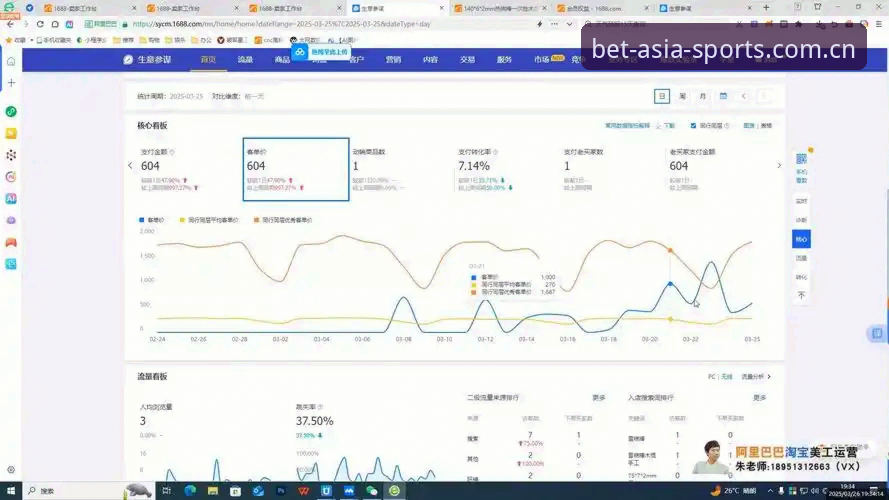Open the 市场 navigation tab
The width and height of the screenshot is (889, 500).
click(x=541, y=60)
